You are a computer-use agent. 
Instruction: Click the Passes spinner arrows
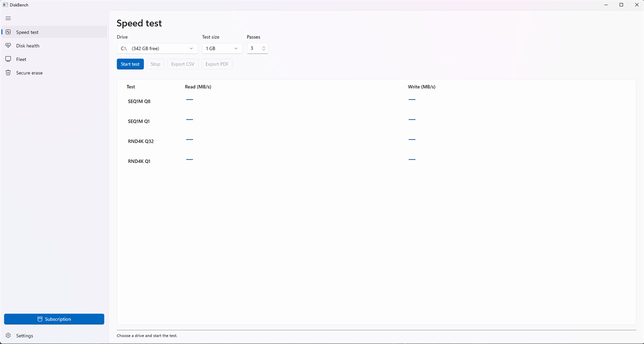pyautogui.click(x=264, y=48)
